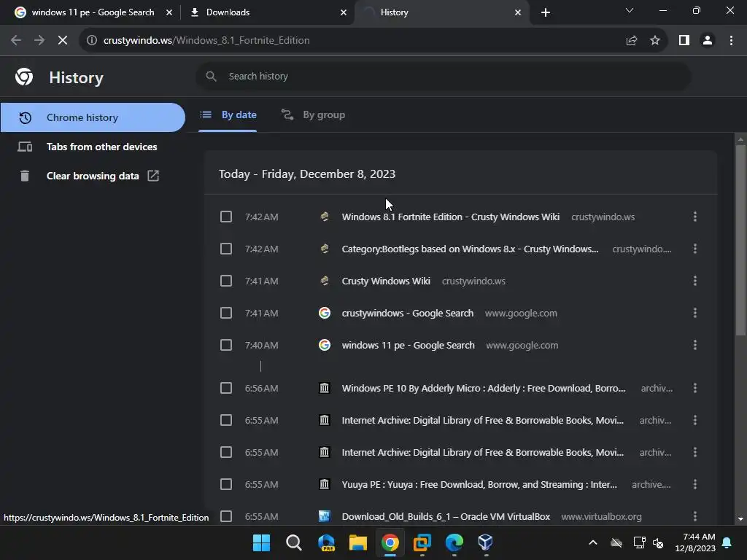Open Yuuya PE Internet Archive link
Viewport: 747px width, 560px height.
[479, 484]
